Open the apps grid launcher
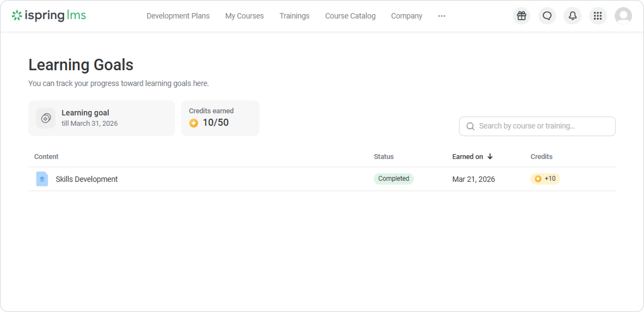This screenshot has height=312, width=644. (x=598, y=16)
